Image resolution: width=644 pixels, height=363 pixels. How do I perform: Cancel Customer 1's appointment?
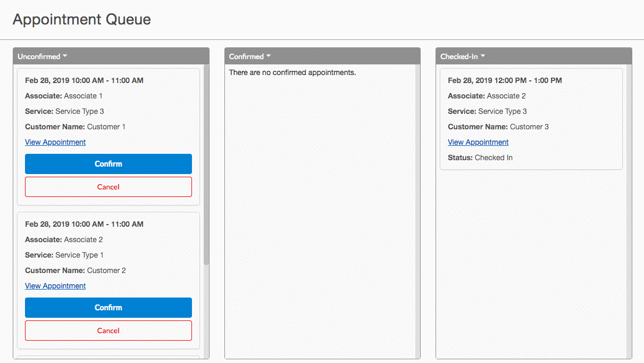(108, 187)
